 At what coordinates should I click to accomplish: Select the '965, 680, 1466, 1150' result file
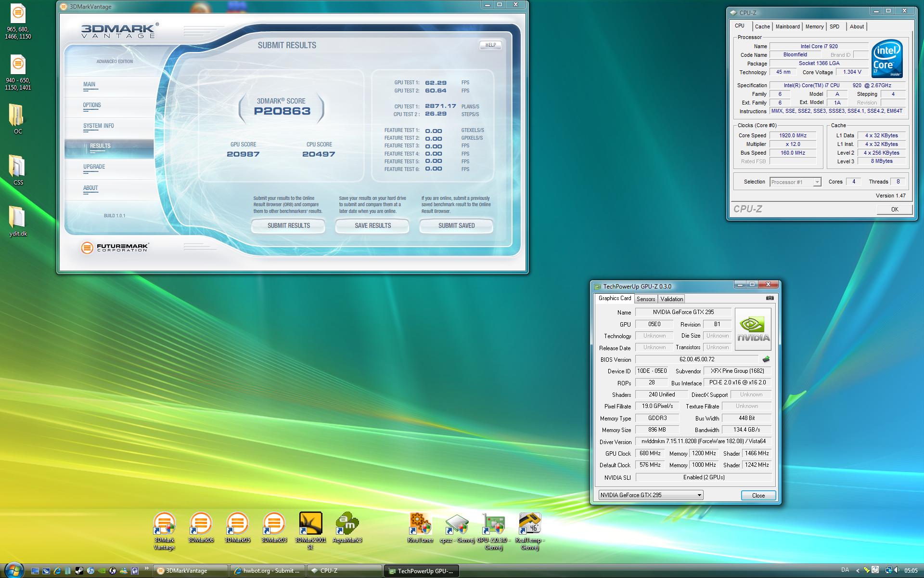pyautogui.click(x=18, y=22)
